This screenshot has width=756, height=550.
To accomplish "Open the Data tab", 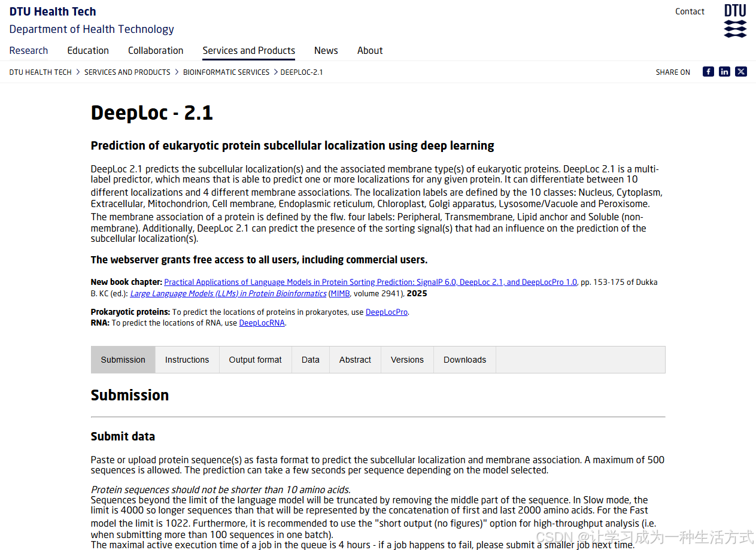I will (x=311, y=360).
